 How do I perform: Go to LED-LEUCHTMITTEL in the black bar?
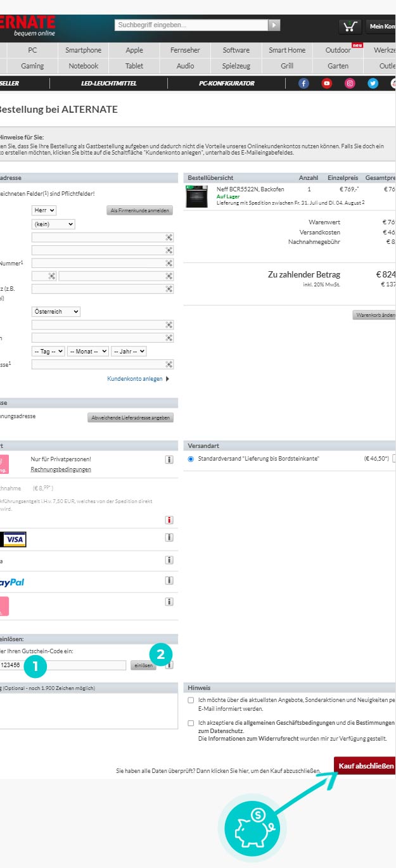click(x=108, y=84)
